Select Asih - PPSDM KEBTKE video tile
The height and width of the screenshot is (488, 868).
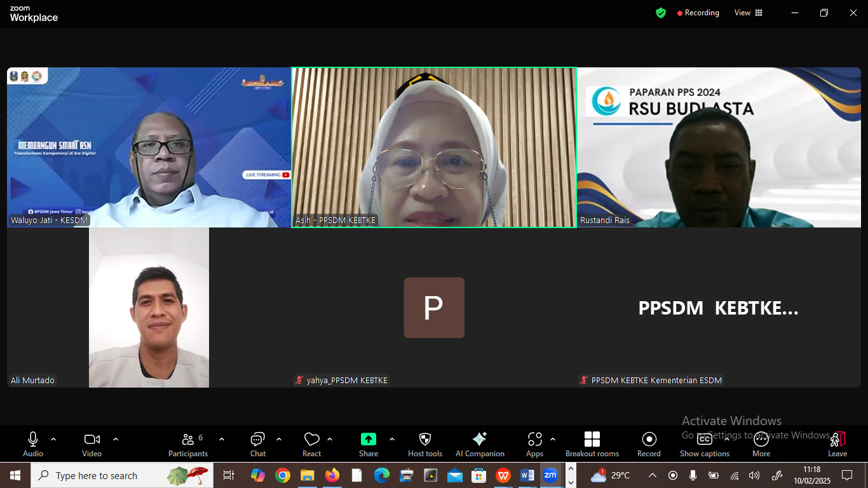tap(434, 147)
